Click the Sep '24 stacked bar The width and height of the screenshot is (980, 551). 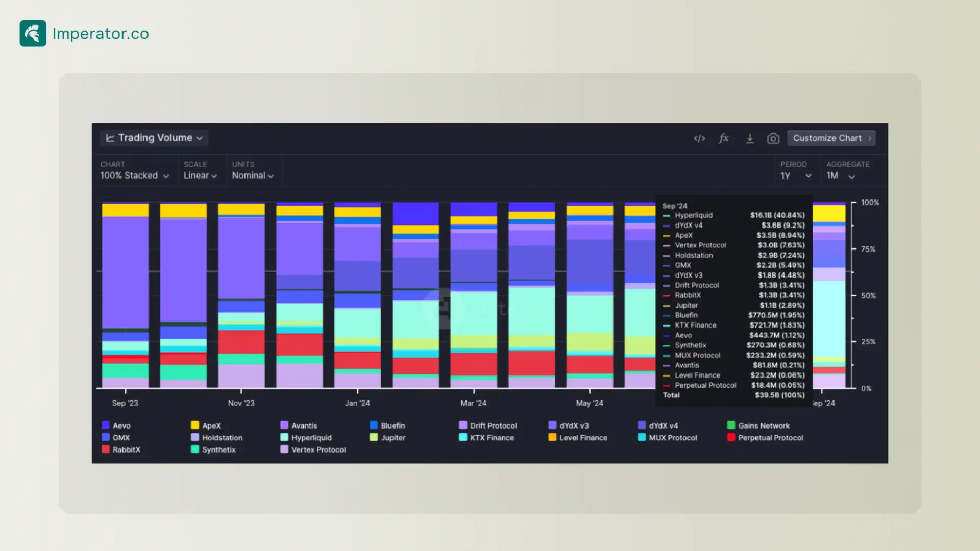[x=829, y=295]
